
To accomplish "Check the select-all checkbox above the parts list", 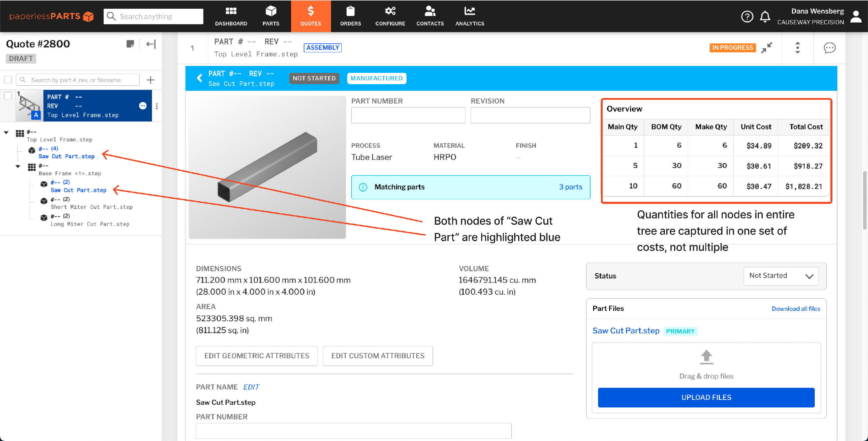I will pyautogui.click(x=8, y=80).
